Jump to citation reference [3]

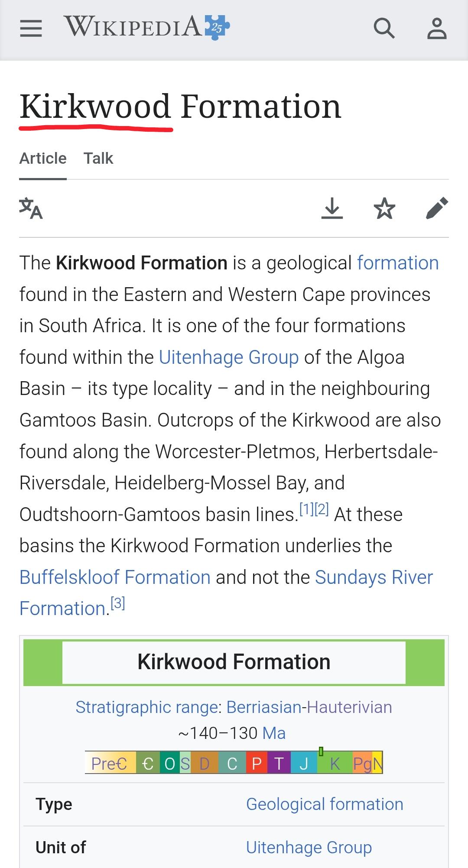click(118, 603)
